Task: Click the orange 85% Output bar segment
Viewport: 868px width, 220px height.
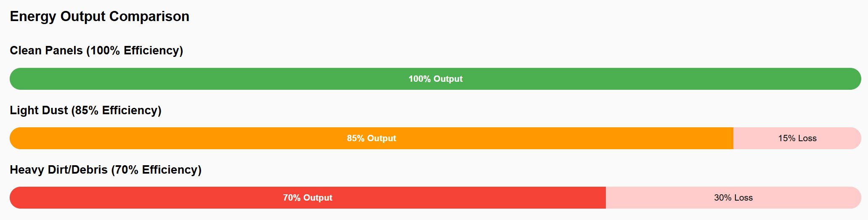Action: [x=372, y=138]
